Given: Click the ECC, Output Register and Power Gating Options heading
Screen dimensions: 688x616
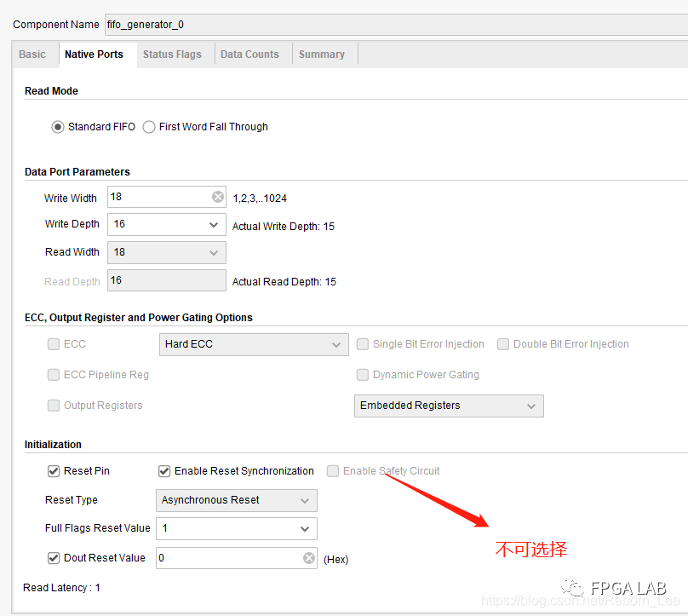Looking at the screenshot, I should click(x=139, y=318).
